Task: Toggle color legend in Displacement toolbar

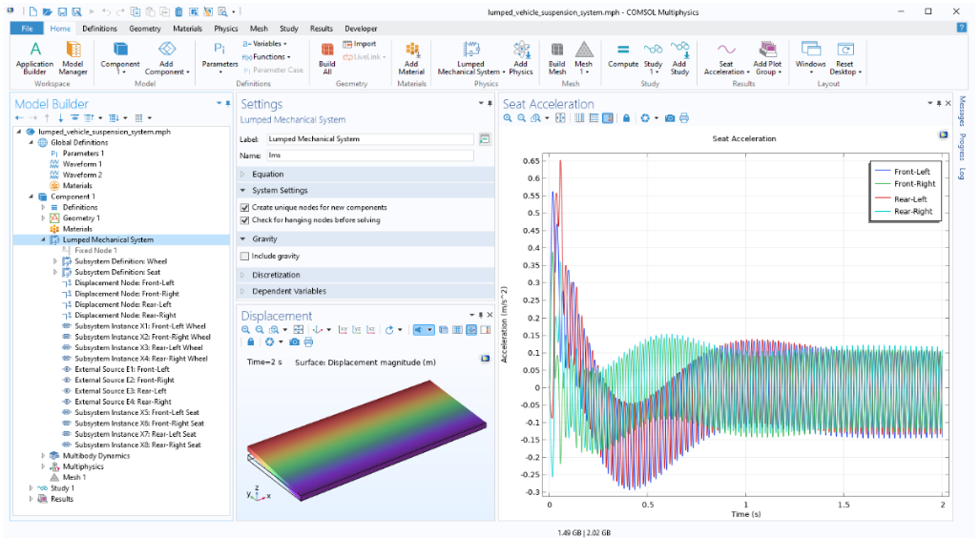Action: [x=486, y=329]
